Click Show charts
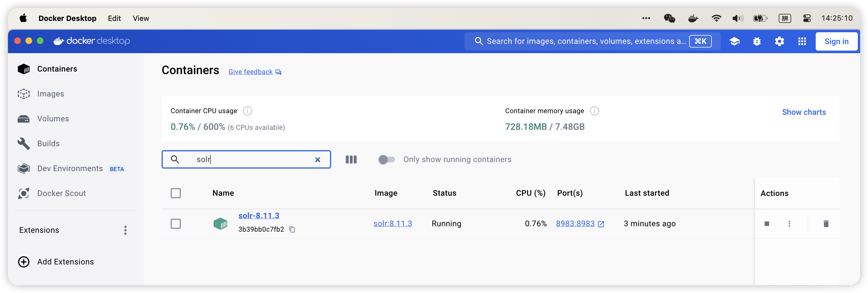The width and height of the screenshot is (868, 293). [x=804, y=112]
